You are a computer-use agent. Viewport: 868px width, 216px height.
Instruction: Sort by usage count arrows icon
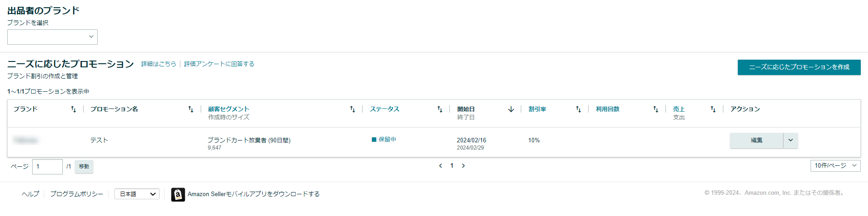656,109
